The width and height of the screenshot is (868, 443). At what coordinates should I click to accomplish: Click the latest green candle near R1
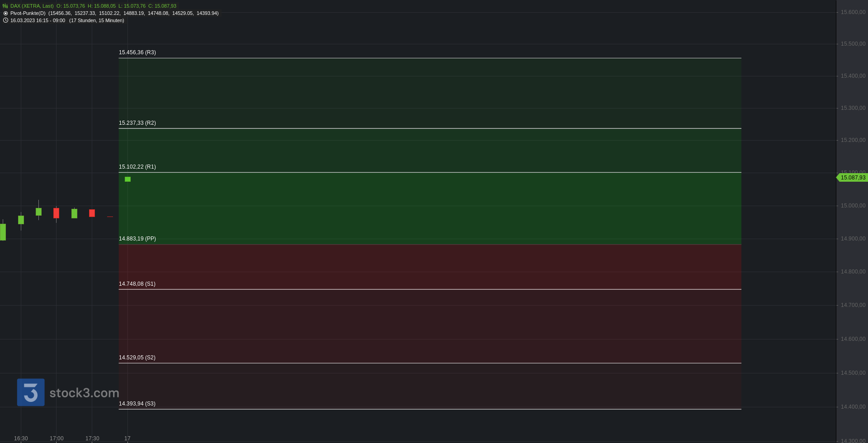point(127,179)
